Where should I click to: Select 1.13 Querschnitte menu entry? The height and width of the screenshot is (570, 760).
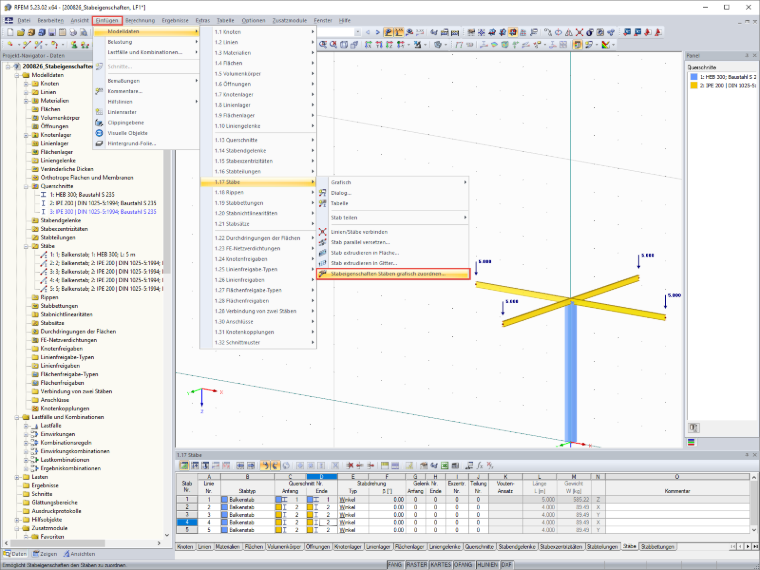click(x=258, y=140)
